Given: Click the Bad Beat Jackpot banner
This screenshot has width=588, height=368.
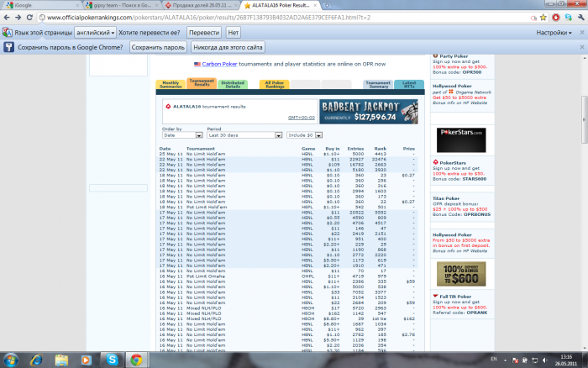Looking at the screenshot, I should point(369,112).
